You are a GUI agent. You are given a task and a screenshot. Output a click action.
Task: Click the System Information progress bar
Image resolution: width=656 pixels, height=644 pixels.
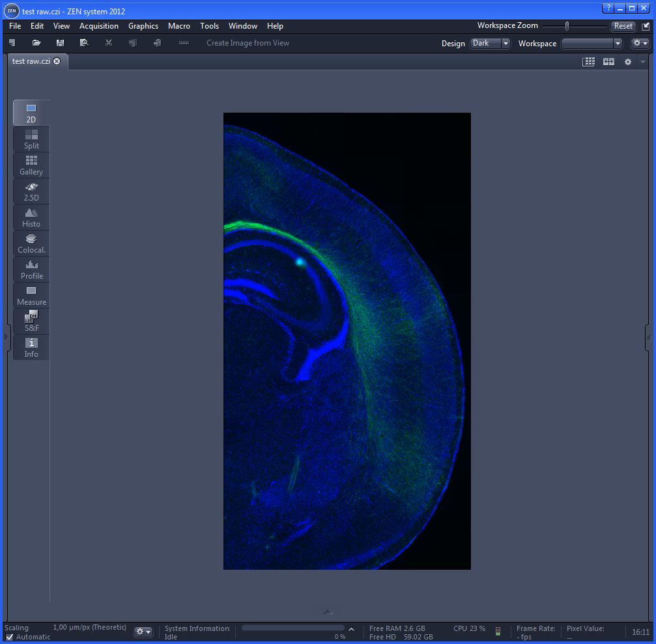(x=293, y=628)
